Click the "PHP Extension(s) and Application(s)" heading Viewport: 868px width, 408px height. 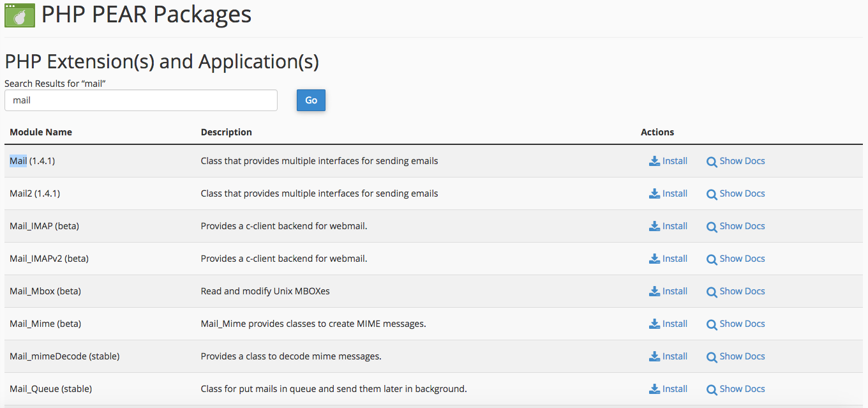click(x=161, y=61)
